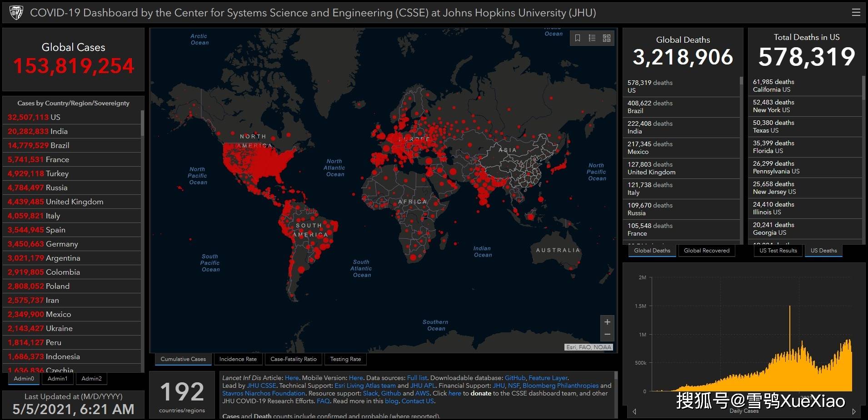The height and width of the screenshot is (420, 868).
Task: Click the Esri, FAO, NOAA attribution
Action: point(589,347)
